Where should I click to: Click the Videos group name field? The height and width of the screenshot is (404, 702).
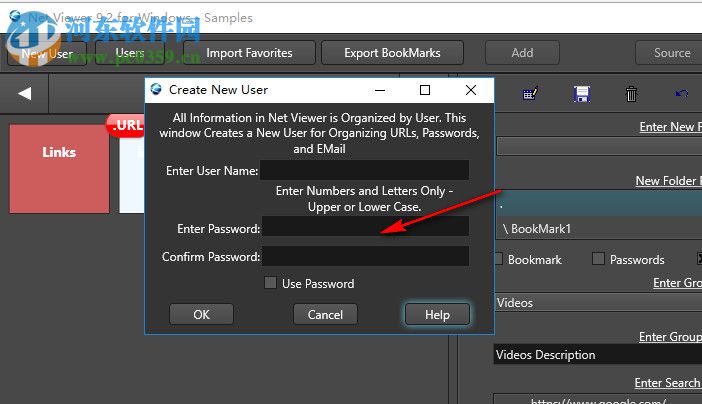(599, 303)
